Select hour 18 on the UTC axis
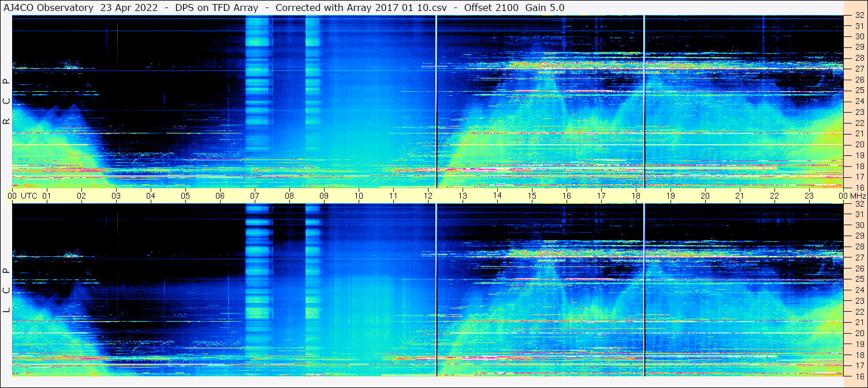Viewport: 868px width, 388px height. pyautogui.click(x=636, y=196)
